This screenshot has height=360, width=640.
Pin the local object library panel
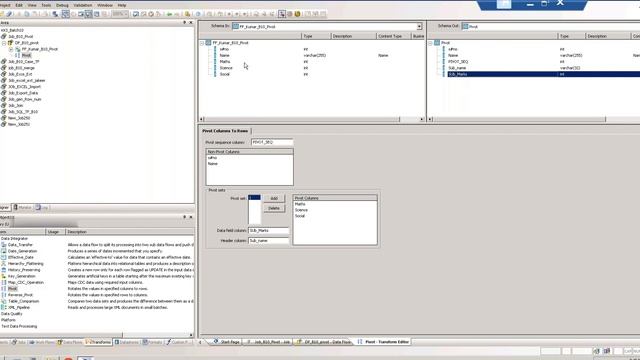(184, 217)
